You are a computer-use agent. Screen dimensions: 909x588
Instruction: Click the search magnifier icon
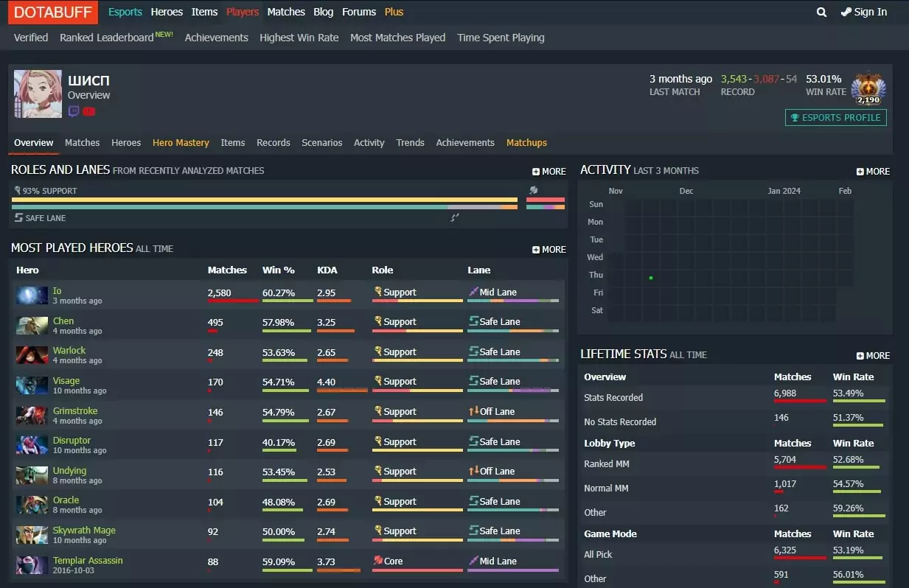[x=822, y=12]
